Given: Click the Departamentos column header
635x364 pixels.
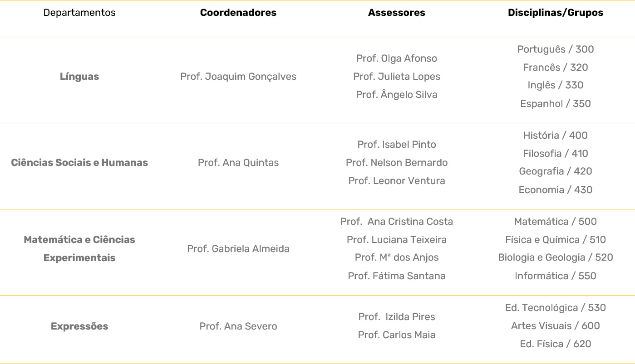Looking at the screenshot, I should coord(79,13).
